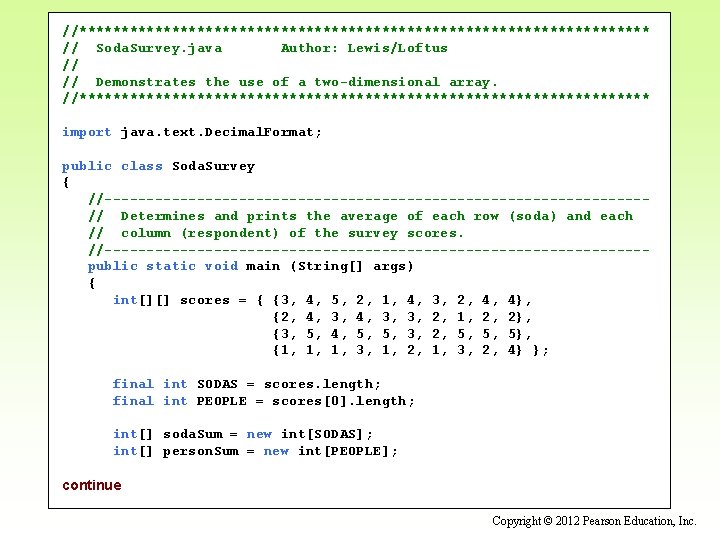
Task: Click the 'final int SODAS = scores.length;' line
Action: pos(247,384)
